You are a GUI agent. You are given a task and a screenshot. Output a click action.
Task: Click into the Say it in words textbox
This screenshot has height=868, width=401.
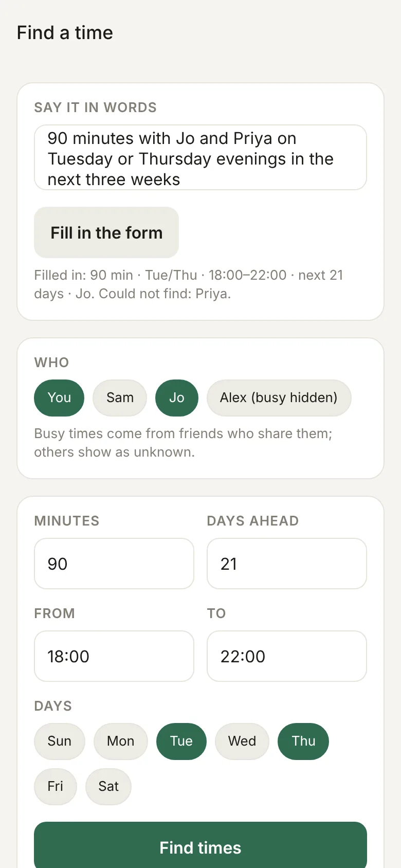pyautogui.click(x=200, y=157)
